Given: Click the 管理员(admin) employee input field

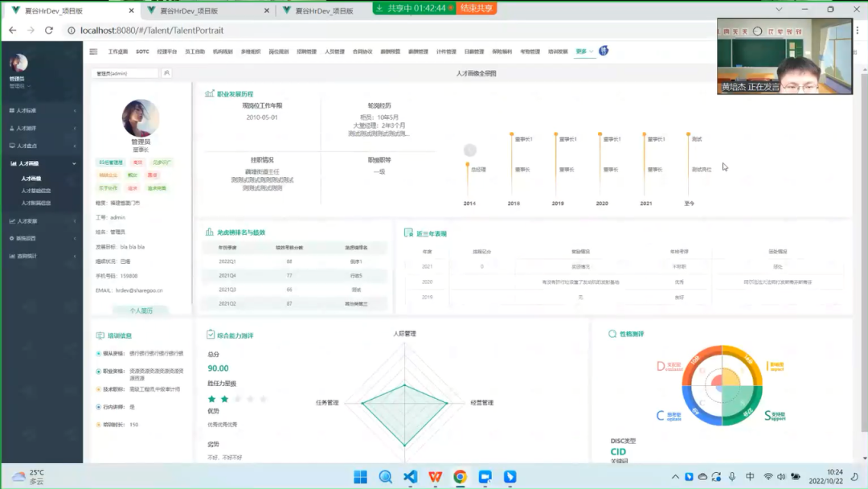Looking at the screenshot, I should (125, 73).
